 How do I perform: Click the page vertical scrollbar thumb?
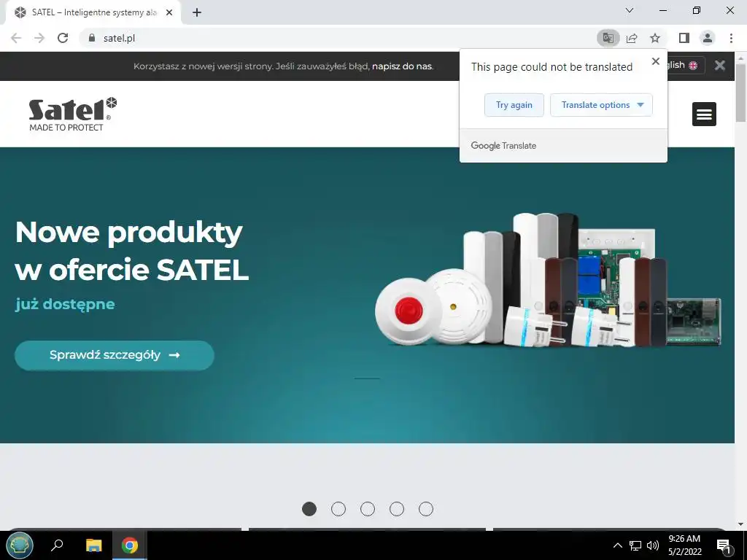pos(741,93)
